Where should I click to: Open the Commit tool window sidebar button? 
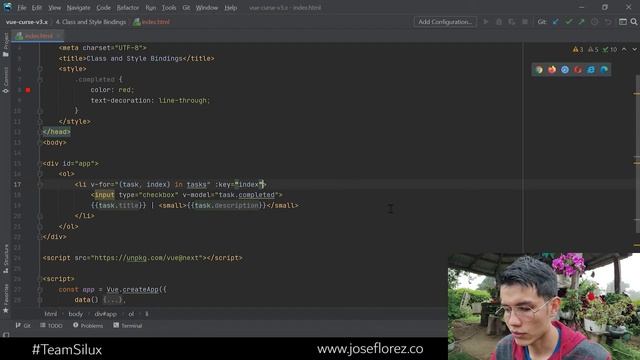(x=6, y=80)
